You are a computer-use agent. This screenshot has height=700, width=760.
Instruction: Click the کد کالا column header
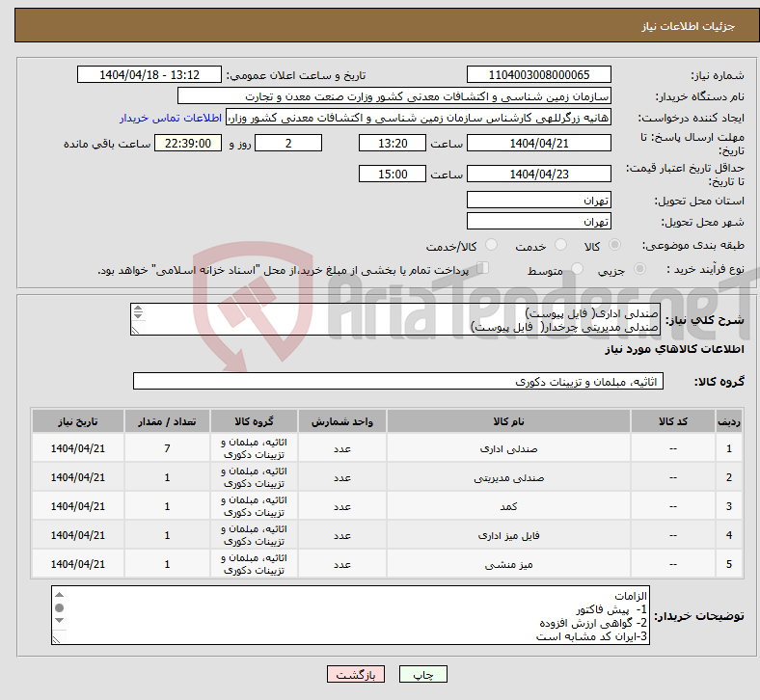pyautogui.click(x=673, y=421)
